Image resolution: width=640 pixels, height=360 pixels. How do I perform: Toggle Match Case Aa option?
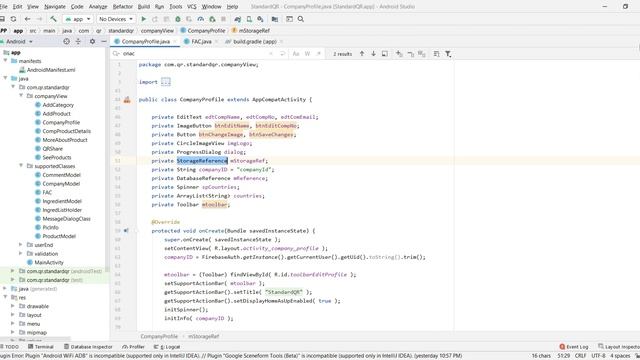click(296, 54)
